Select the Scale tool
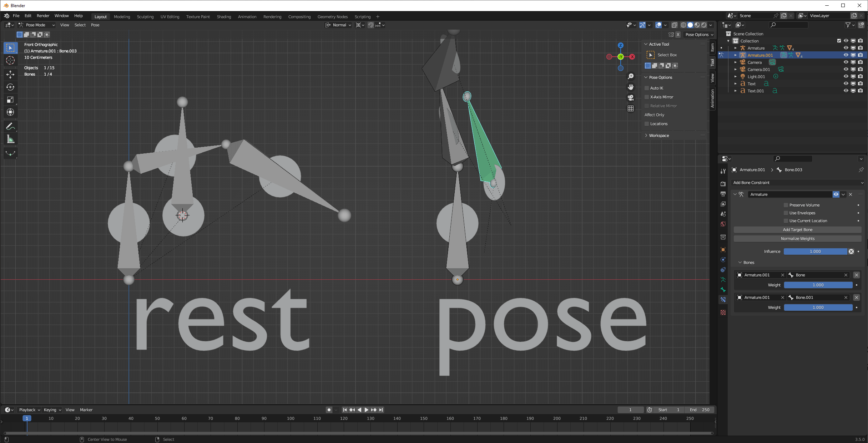 [10, 100]
